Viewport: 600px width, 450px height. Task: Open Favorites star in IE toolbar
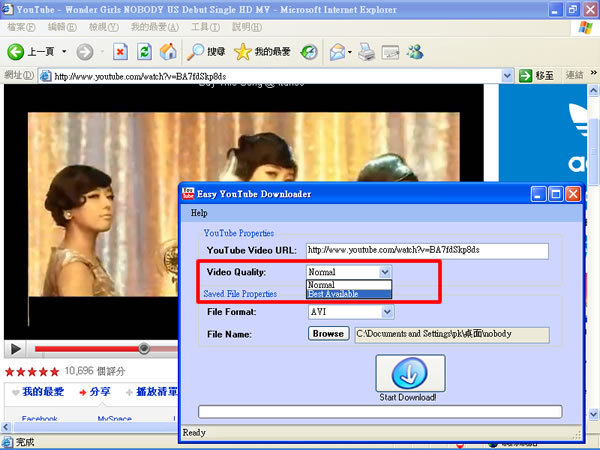(262, 52)
